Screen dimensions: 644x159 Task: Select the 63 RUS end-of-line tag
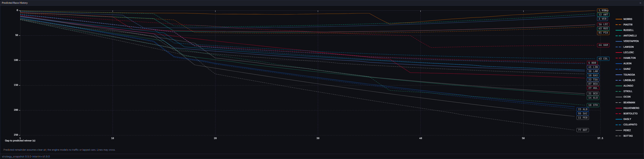pyautogui.click(x=603, y=29)
